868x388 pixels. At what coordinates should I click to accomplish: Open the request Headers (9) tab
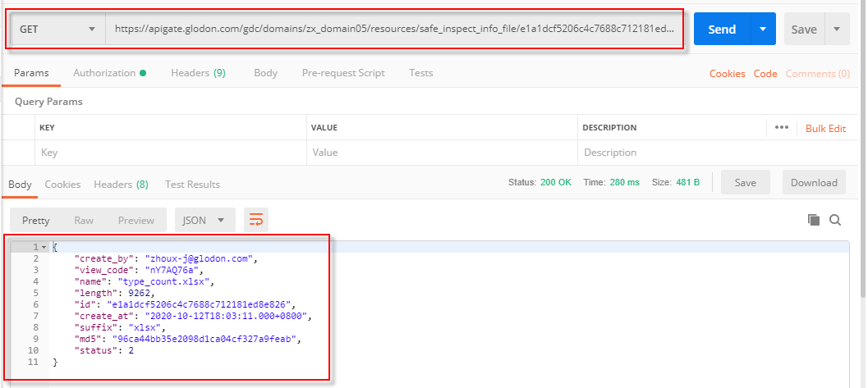coord(198,73)
